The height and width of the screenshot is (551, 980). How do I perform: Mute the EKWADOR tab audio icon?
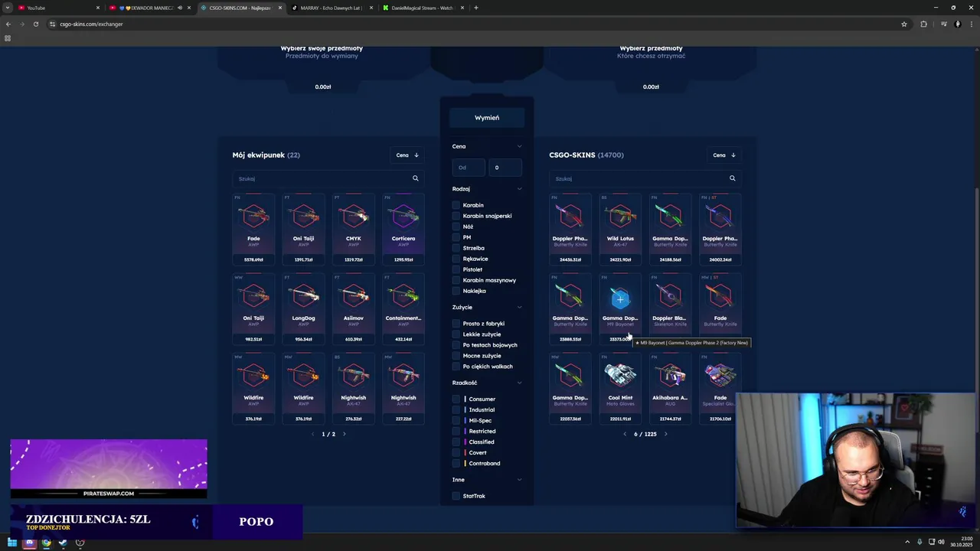tap(180, 8)
